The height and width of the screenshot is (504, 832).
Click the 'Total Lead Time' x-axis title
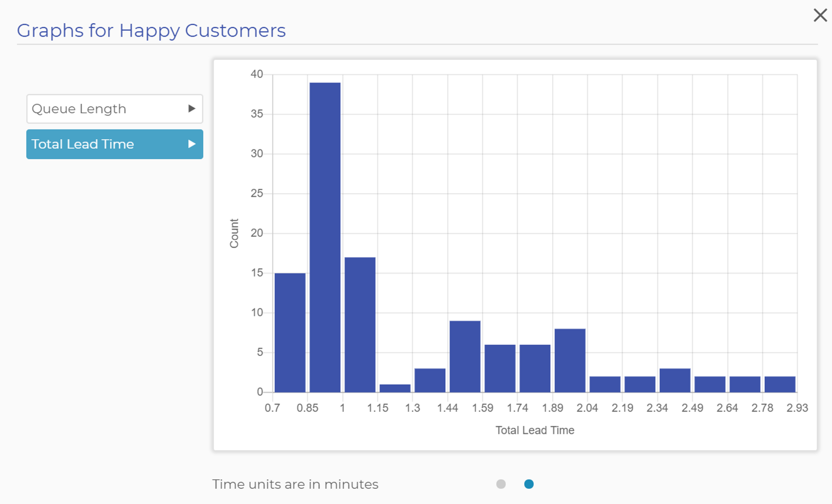(x=535, y=430)
